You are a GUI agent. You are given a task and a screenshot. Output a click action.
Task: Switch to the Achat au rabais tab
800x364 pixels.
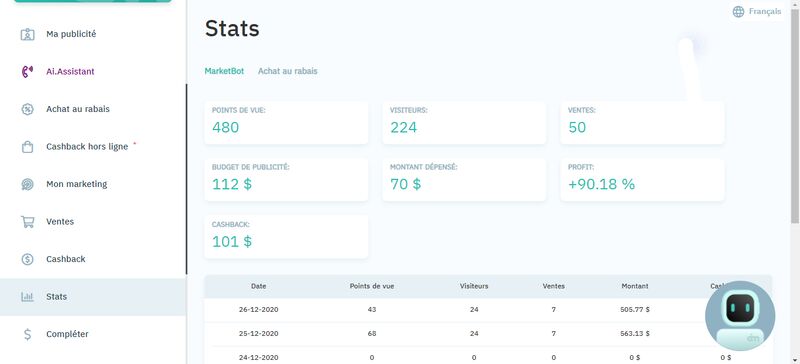click(x=287, y=71)
